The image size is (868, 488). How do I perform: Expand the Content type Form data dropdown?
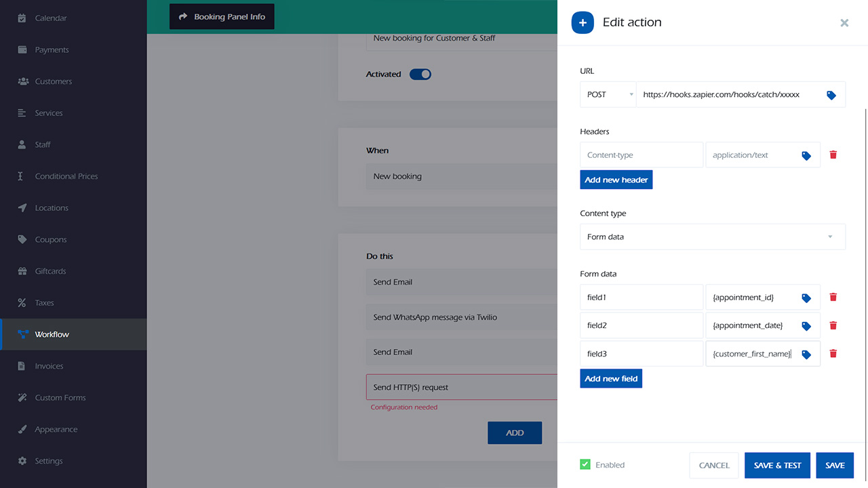click(x=712, y=237)
